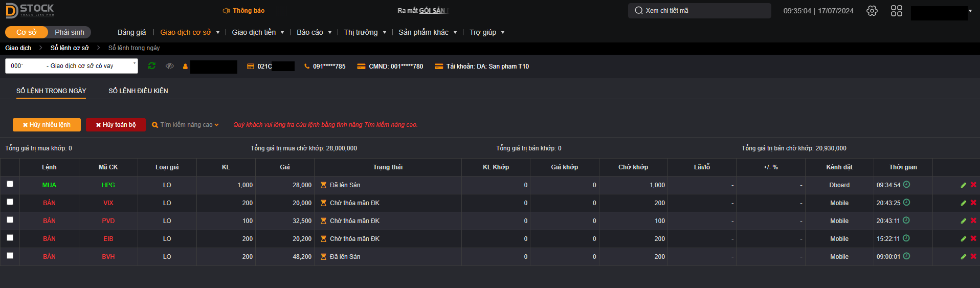
Task: Check the HPG order row checkbox
Action: (10, 184)
